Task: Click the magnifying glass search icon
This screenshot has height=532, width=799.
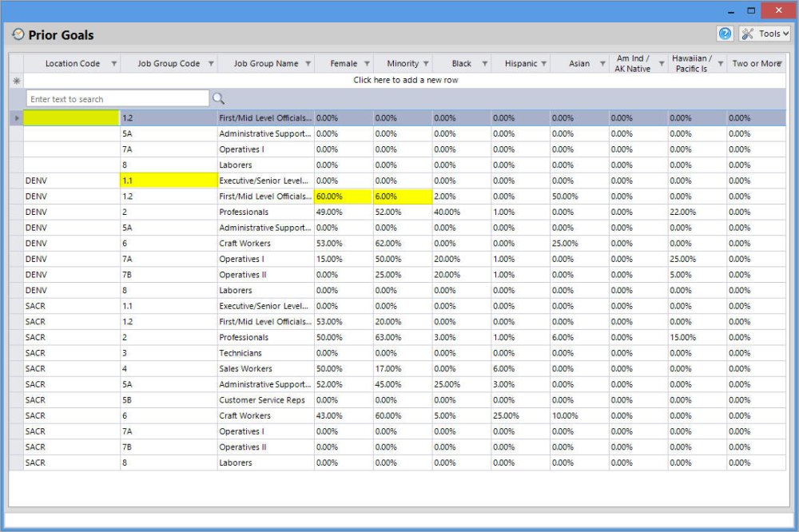Action: [x=219, y=97]
